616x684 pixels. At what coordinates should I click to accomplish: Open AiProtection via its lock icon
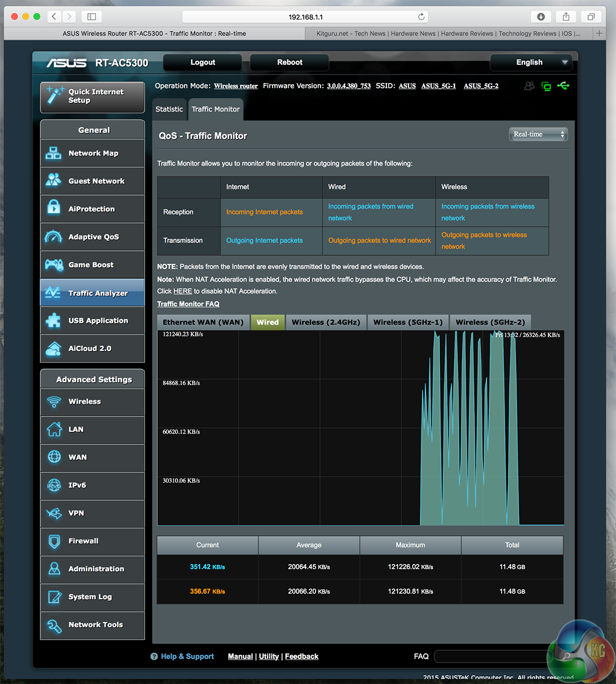pos(54,208)
